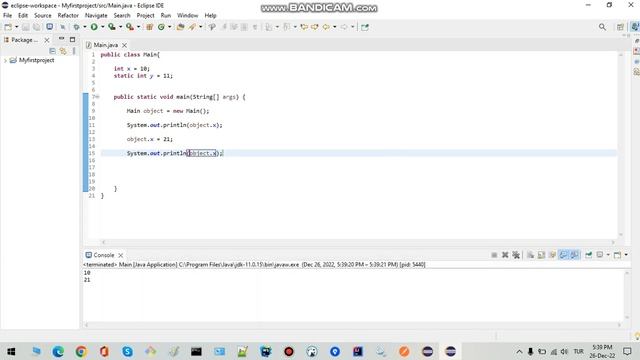The width and height of the screenshot is (640, 360).
Task: Click the Last Edit Location icon
Action: point(304,27)
